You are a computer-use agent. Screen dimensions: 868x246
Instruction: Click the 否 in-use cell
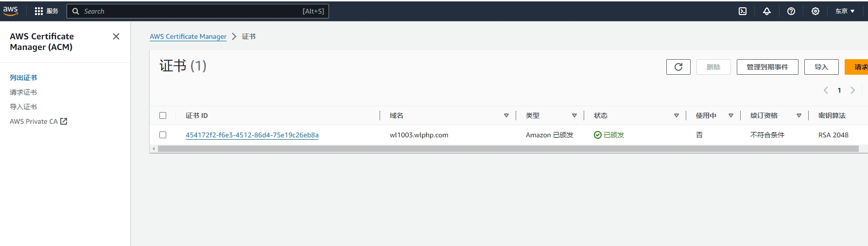pyautogui.click(x=699, y=135)
